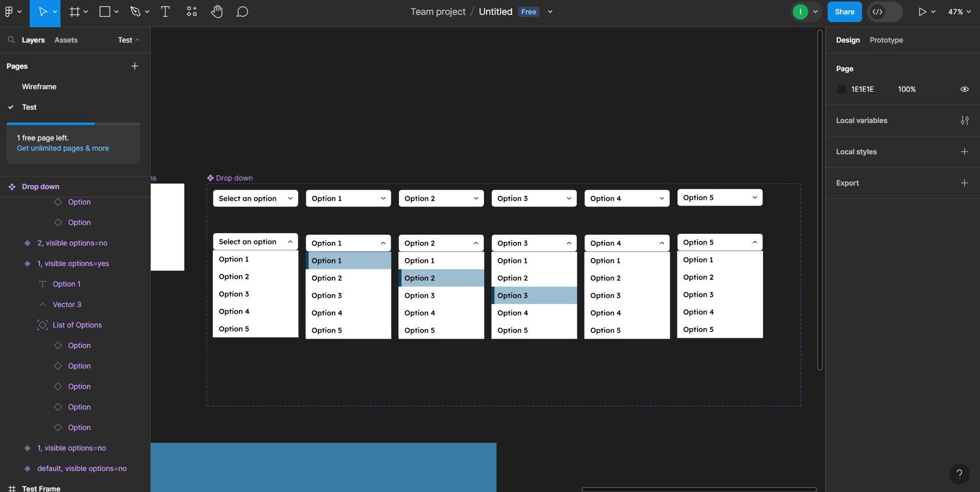Present prototype with play icon
The image size is (980, 492).
[922, 12]
